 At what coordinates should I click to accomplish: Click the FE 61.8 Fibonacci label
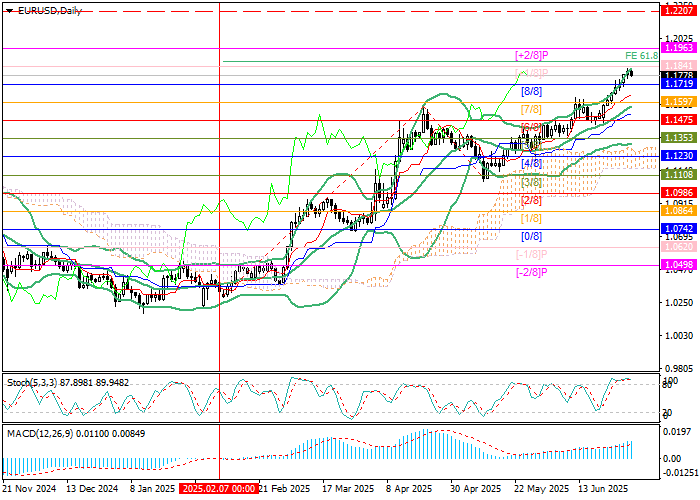(x=641, y=55)
